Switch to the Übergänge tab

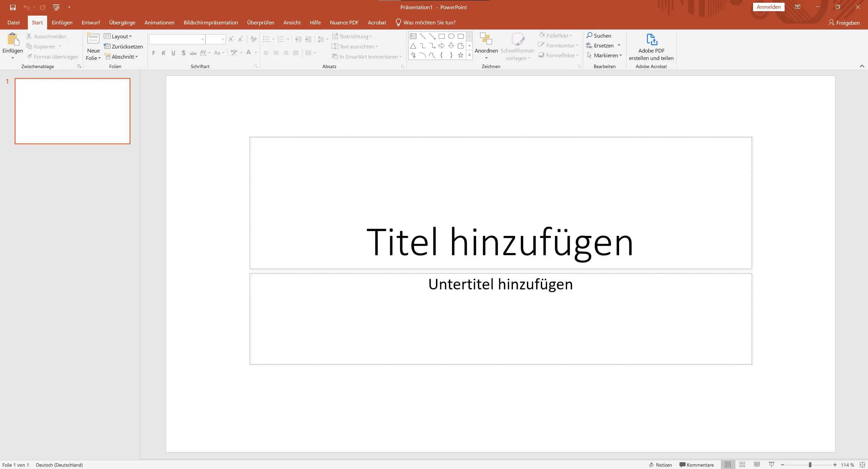[122, 22]
